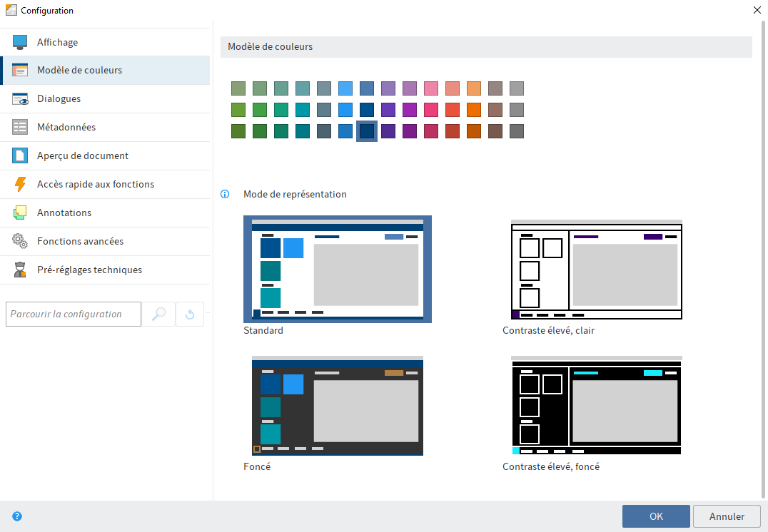Enable the Contraste élevé, clair mode
The image size is (768, 532).
tap(596, 270)
